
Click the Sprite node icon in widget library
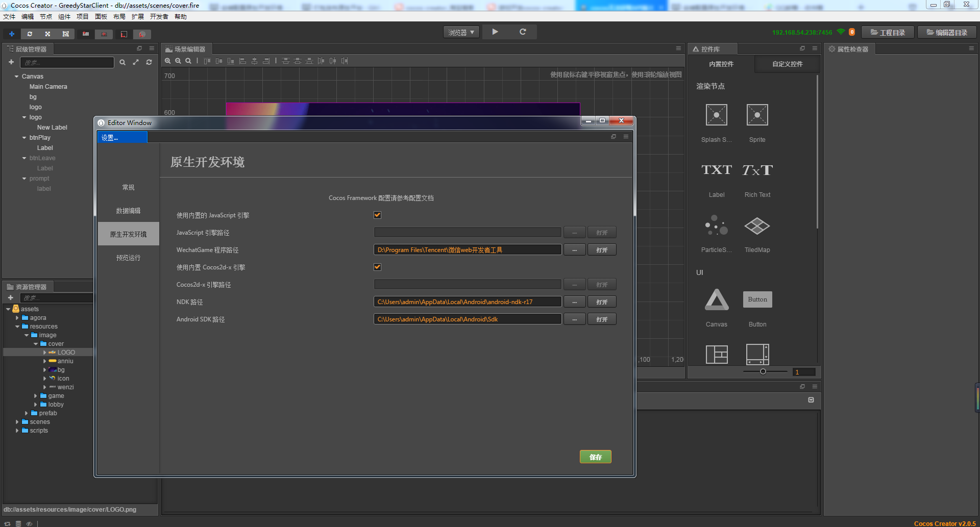pyautogui.click(x=757, y=115)
